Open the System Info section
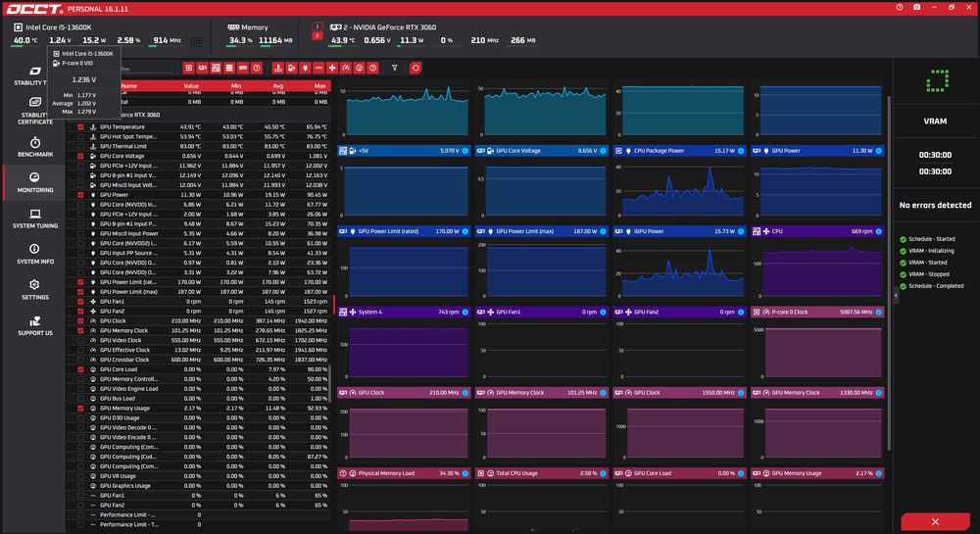The image size is (980, 534). coord(35,254)
